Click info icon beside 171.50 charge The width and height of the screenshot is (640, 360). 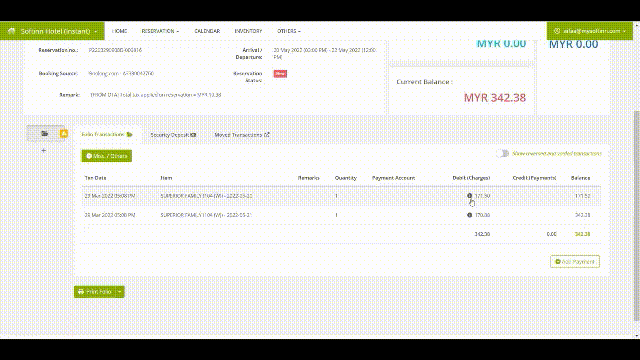click(x=469, y=196)
